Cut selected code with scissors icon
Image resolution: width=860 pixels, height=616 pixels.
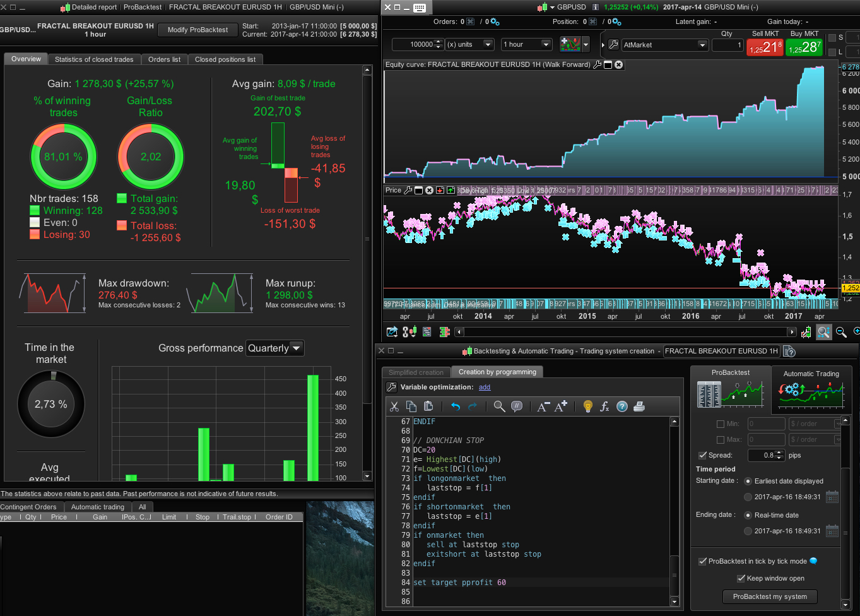394,406
